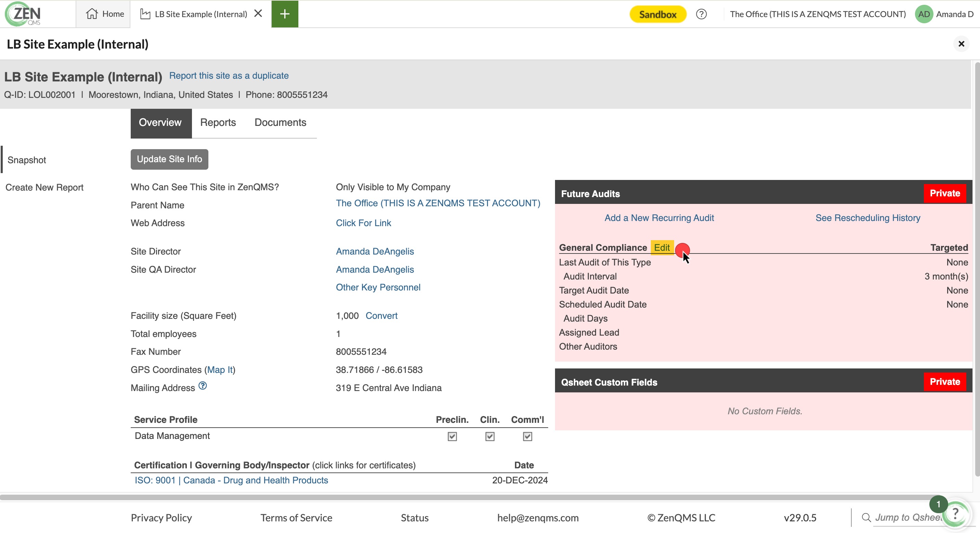Click the site chart icon on LB tab
980x533 pixels.
(x=145, y=14)
